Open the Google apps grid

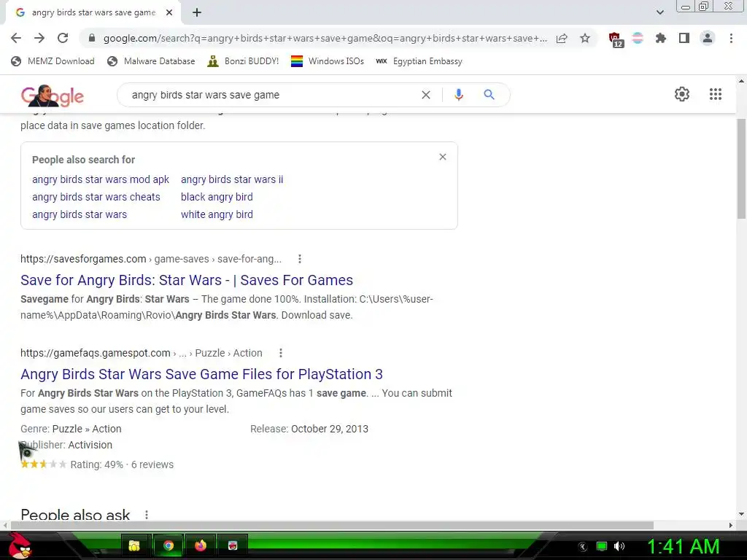716,94
